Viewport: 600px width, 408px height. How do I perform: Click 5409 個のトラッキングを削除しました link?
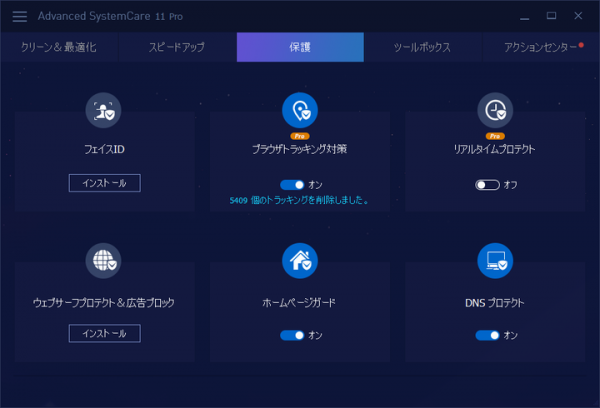(x=299, y=200)
